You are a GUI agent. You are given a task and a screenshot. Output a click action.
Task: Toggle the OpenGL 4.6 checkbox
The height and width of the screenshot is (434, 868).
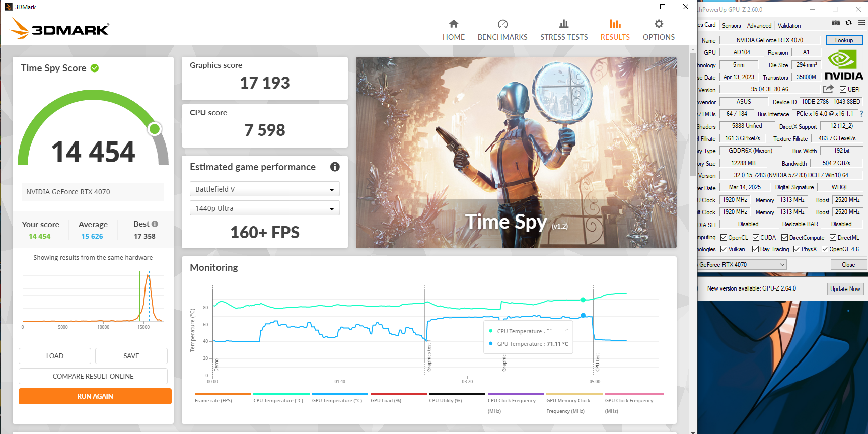825,249
